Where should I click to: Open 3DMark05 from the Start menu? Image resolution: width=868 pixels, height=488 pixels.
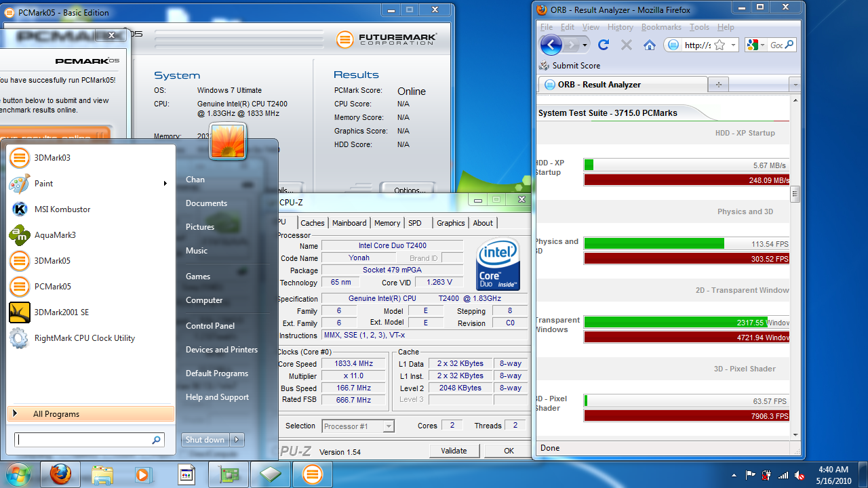pos(91,261)
